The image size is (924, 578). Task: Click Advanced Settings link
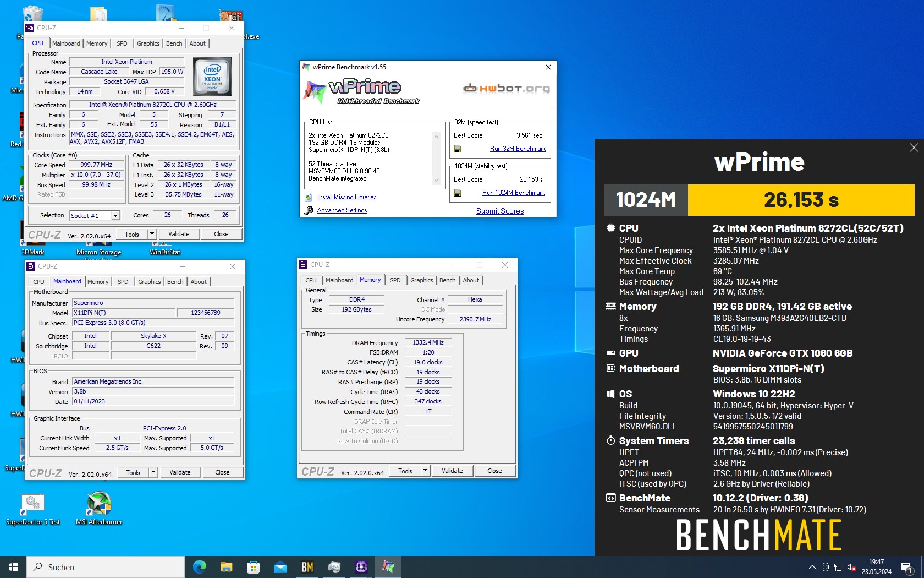pyautogui.click(x=342, y=210)
